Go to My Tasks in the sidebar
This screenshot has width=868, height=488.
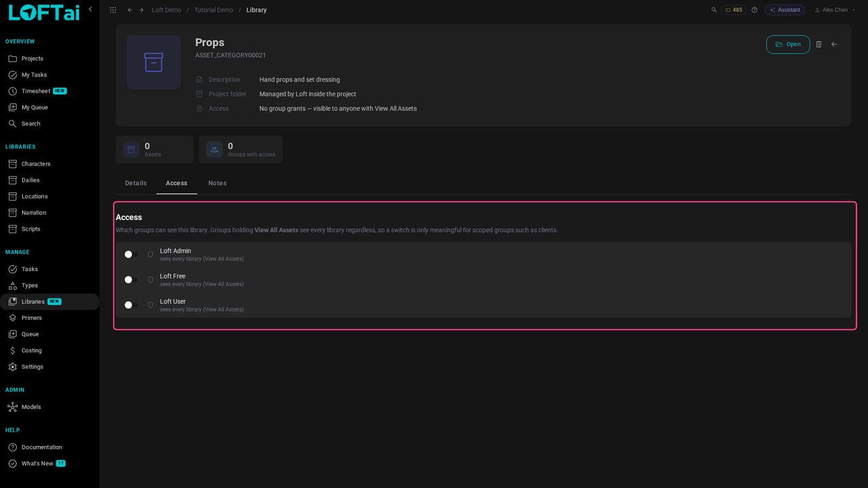(x=50, y=75)
